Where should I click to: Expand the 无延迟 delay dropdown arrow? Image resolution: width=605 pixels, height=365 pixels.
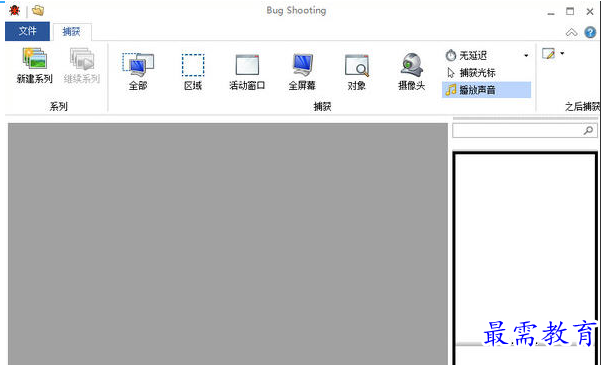coord(526,56)
